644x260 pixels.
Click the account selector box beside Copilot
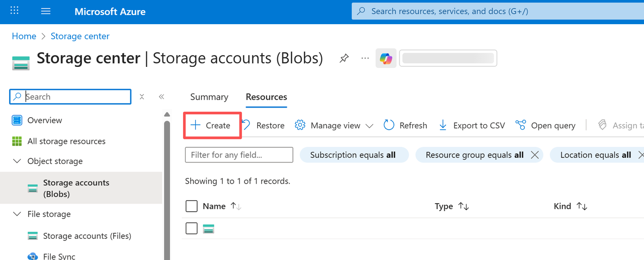pos(448,58)
